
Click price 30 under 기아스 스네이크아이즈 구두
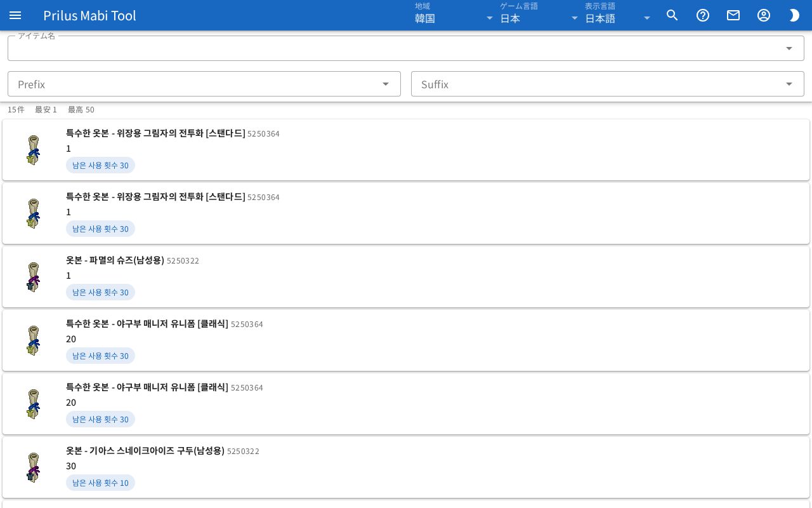(71, 466)
